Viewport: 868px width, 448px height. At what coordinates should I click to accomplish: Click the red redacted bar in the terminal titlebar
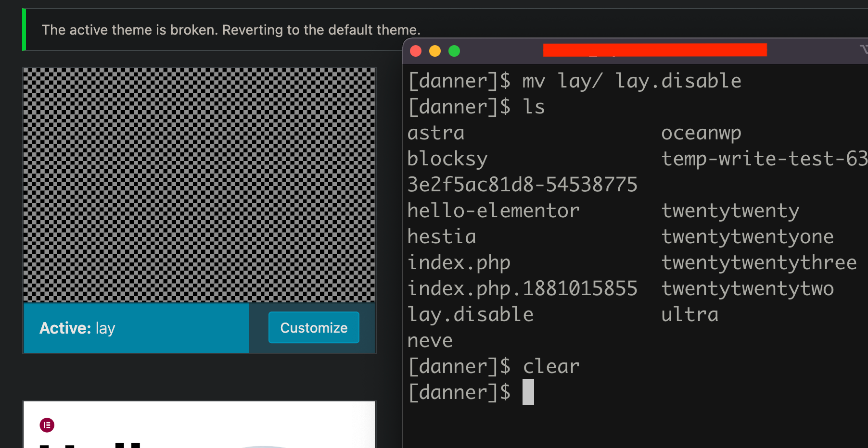pos(654,49)
